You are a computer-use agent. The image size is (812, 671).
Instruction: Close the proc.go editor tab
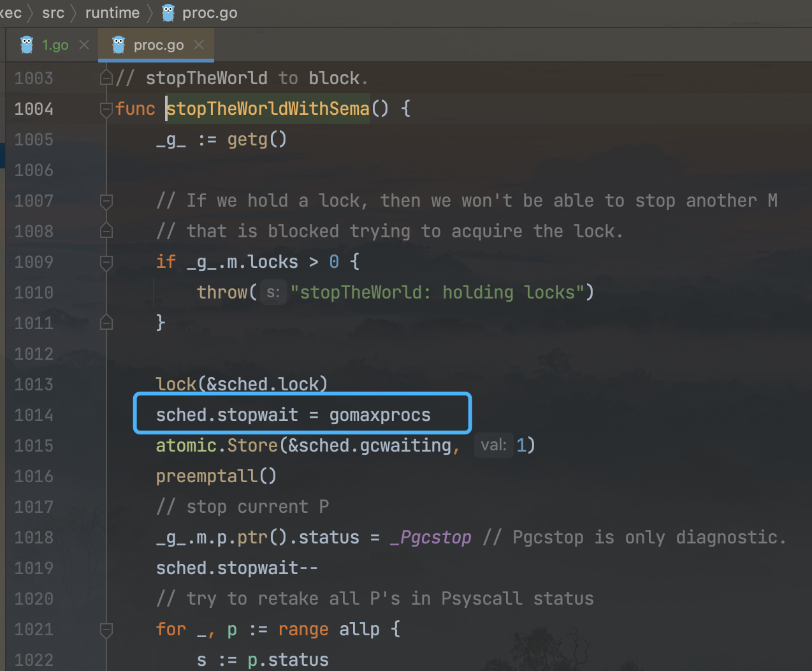(x=199, y=45)
